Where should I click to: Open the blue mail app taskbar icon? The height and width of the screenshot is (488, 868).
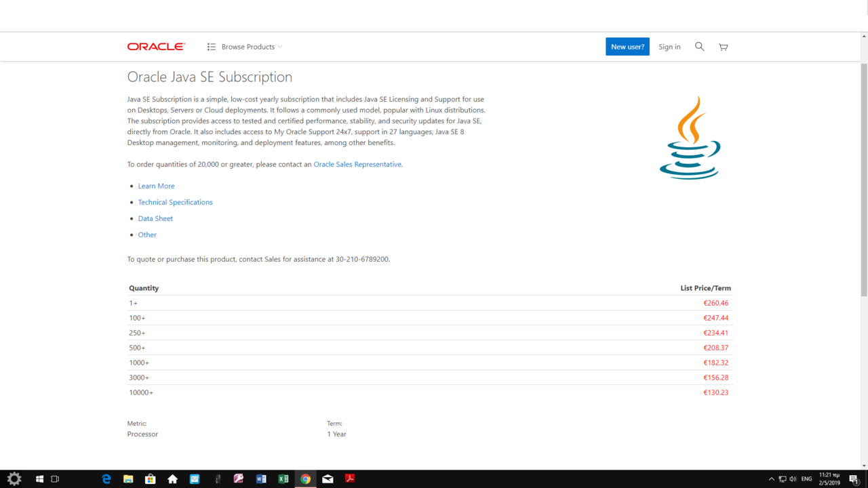(195, 479)
